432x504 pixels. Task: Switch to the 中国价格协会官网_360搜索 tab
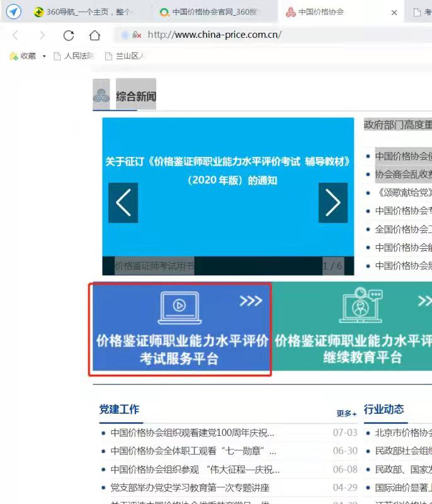pyautogui.click(x=208, y=12)
